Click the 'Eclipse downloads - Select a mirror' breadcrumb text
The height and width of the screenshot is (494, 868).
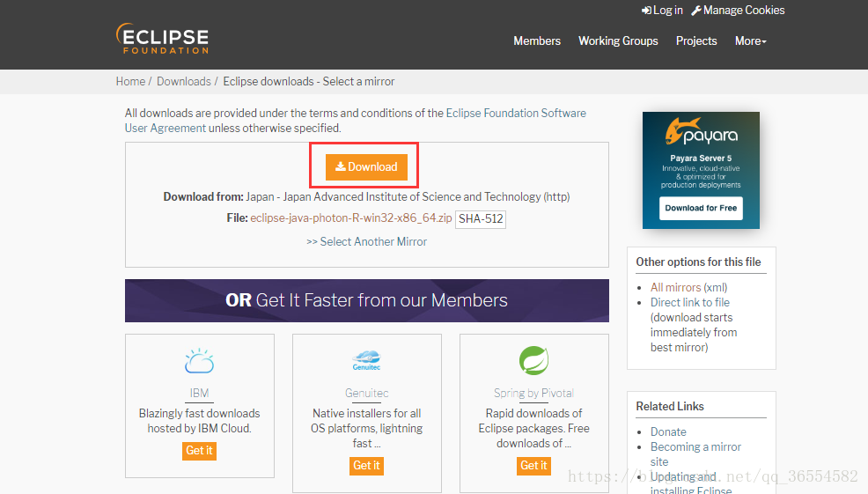[x=309, y=81]
